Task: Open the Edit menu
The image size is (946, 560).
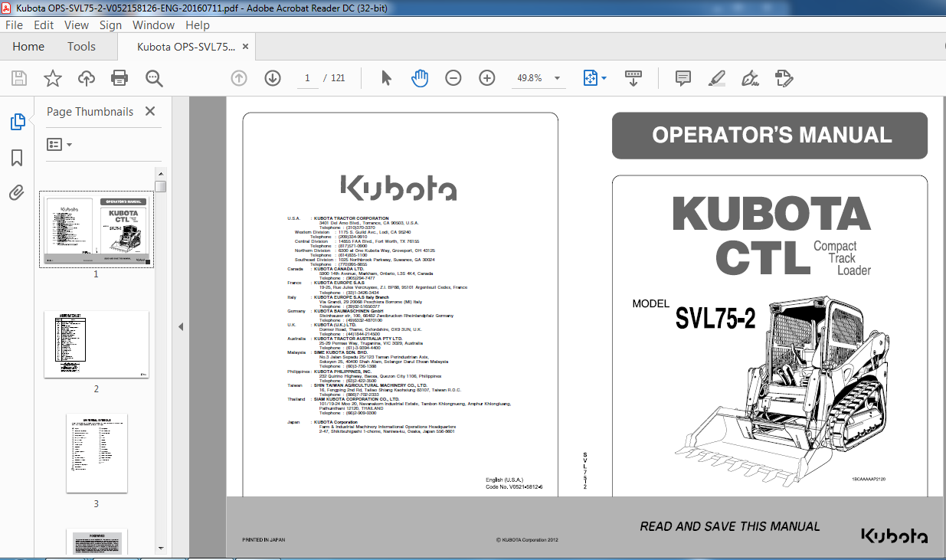Action: click(x=44, y=25)
